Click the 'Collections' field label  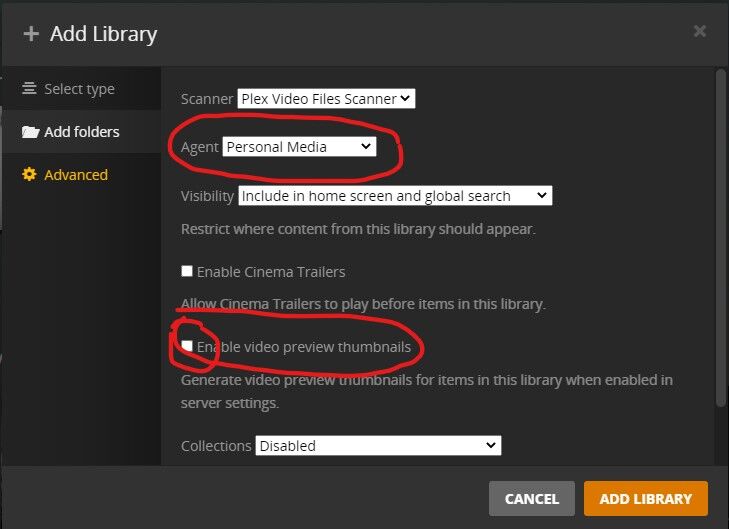click(x=216, y=446)
